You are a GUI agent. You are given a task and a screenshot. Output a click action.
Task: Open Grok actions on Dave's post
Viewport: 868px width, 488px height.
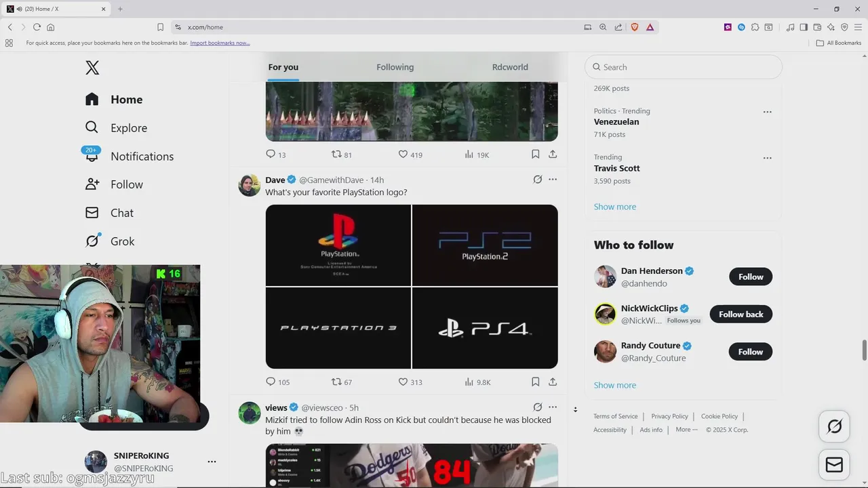[537, 180]
